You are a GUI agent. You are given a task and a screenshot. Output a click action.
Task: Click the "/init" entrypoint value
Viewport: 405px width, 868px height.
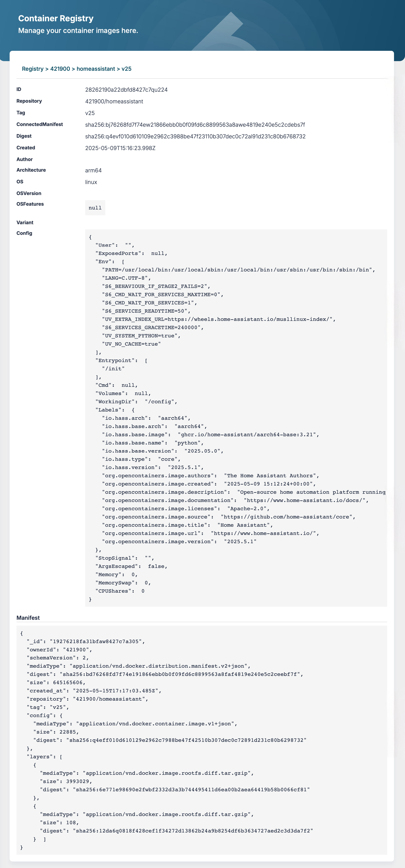point(113,369)
